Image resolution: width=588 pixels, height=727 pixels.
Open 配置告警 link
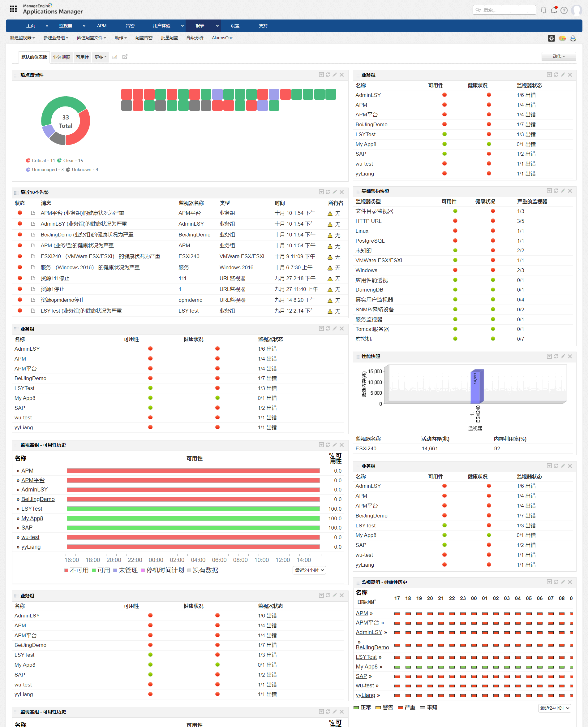coord(144,38)
